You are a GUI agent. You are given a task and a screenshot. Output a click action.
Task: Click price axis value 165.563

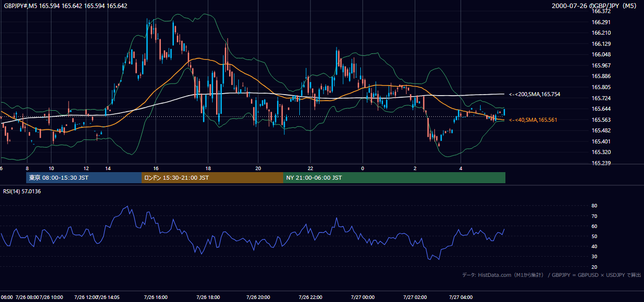coord(601,120)
